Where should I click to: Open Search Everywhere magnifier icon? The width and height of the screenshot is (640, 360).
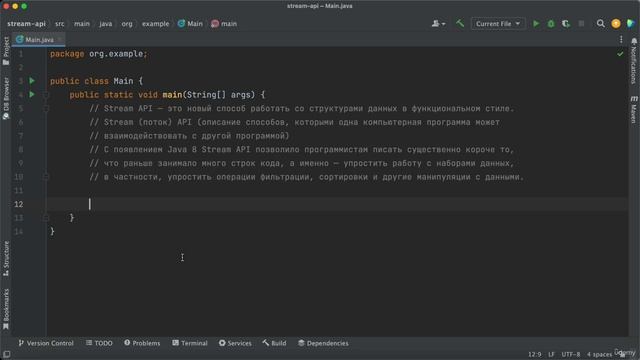click(x=600, y=24)
